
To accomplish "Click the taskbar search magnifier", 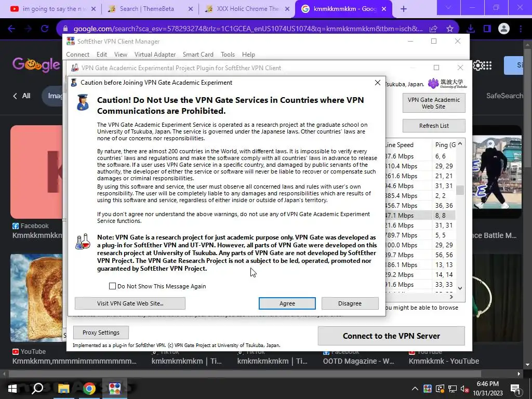I will pyautogui.click(x=37, y=389).
